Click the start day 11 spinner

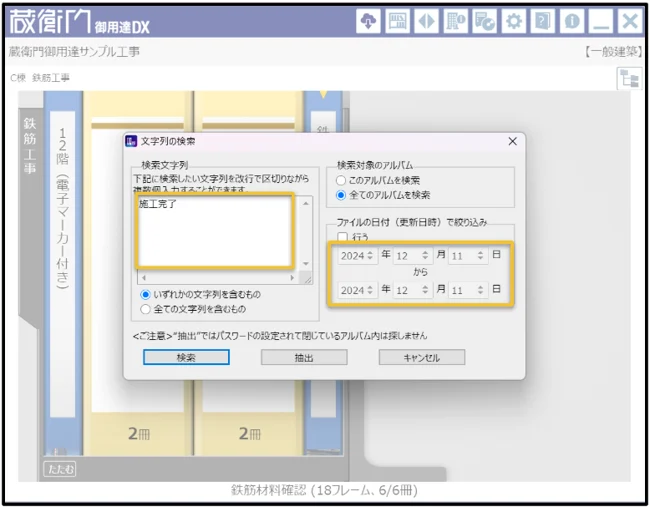coord(468,257)
